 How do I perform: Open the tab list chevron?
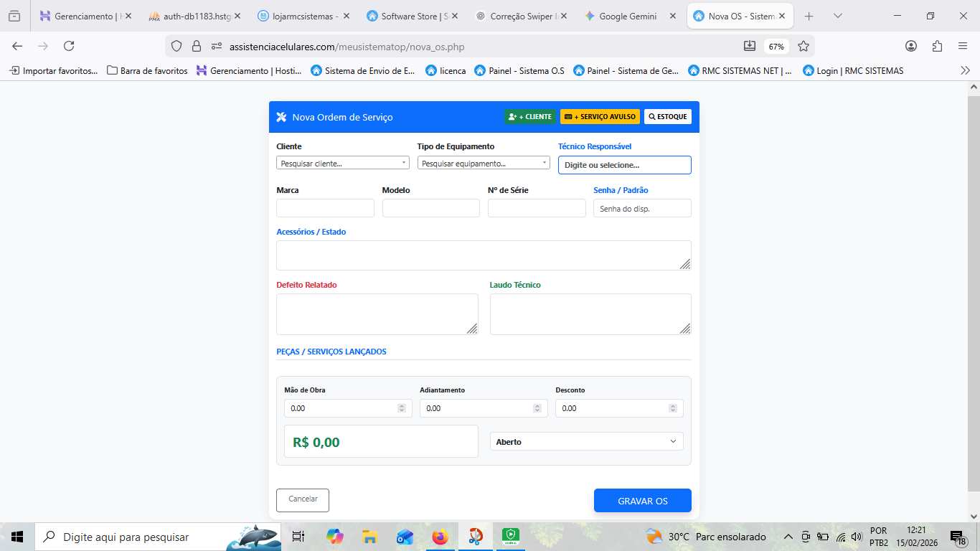point(837,16)
